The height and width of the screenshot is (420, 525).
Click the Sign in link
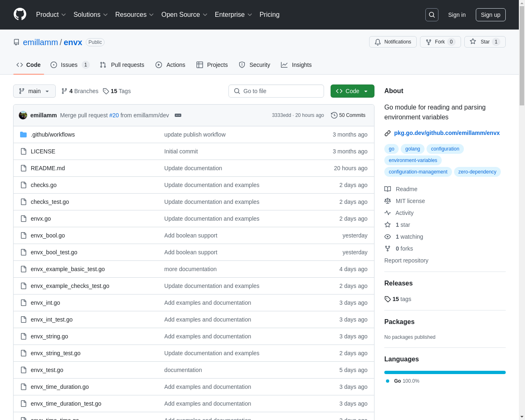tap(457, 15)
